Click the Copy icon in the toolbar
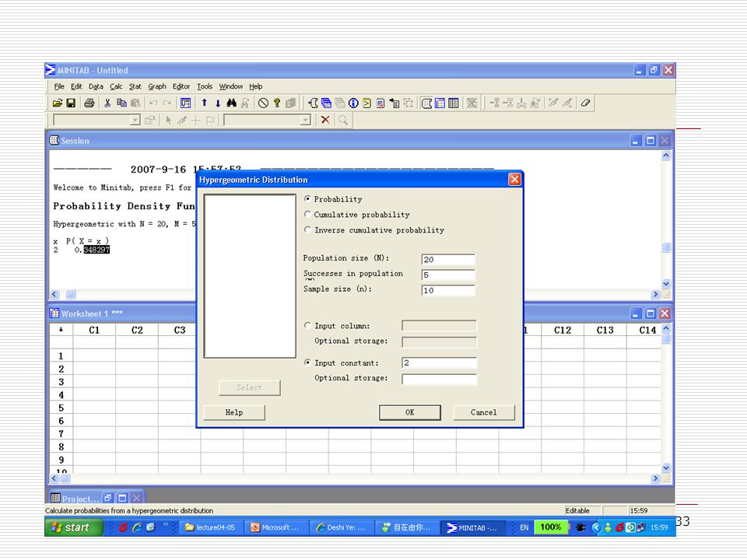The width and height of the screenshot is (747, 560). tap(121, 103)
